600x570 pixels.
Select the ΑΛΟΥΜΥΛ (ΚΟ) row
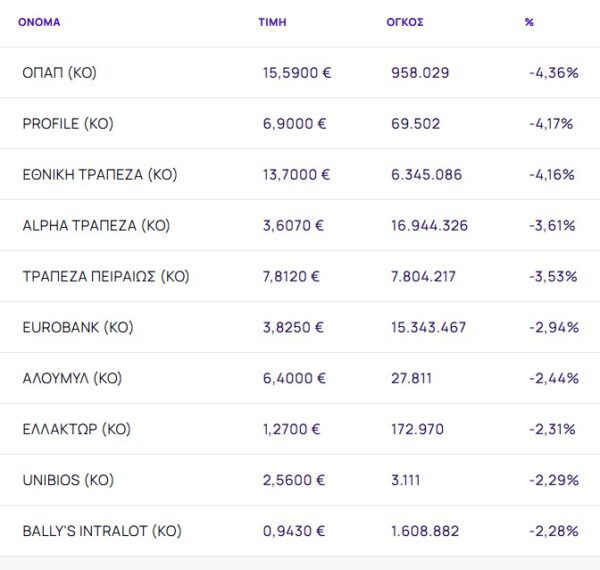pos(72,379)
